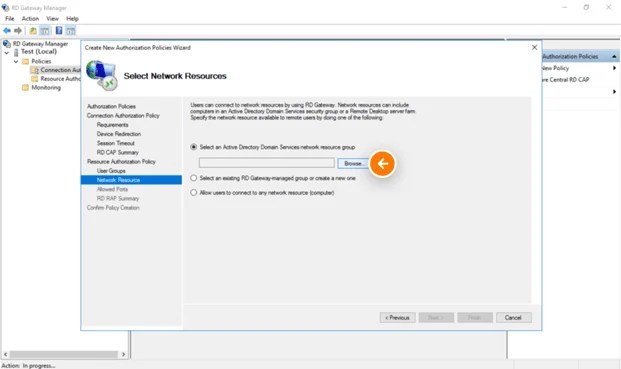This screenshot has height=369, width=621.
Task: Click the Cancel button
Action: (514, 318)
